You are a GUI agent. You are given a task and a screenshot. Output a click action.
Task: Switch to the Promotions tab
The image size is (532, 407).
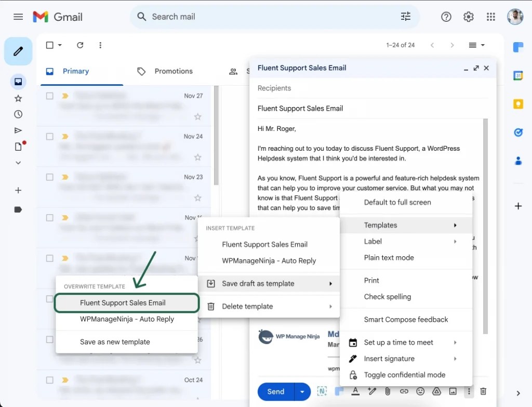[174, 71]
